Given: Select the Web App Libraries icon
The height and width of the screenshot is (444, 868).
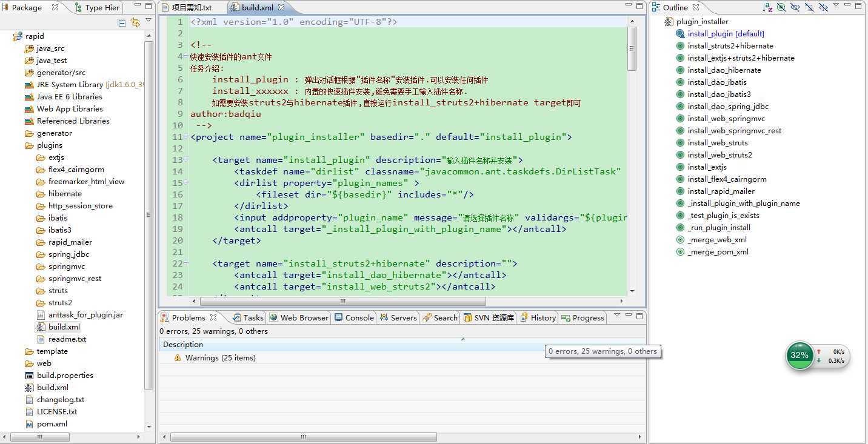Looking at the screenshot, I should point(29,109).
